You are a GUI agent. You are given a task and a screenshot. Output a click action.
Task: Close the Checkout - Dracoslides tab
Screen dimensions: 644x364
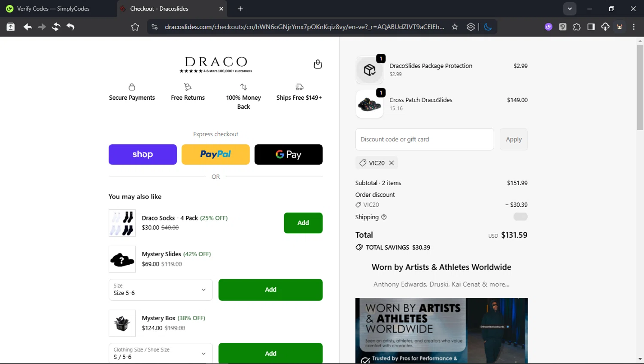tap(221, 9)
